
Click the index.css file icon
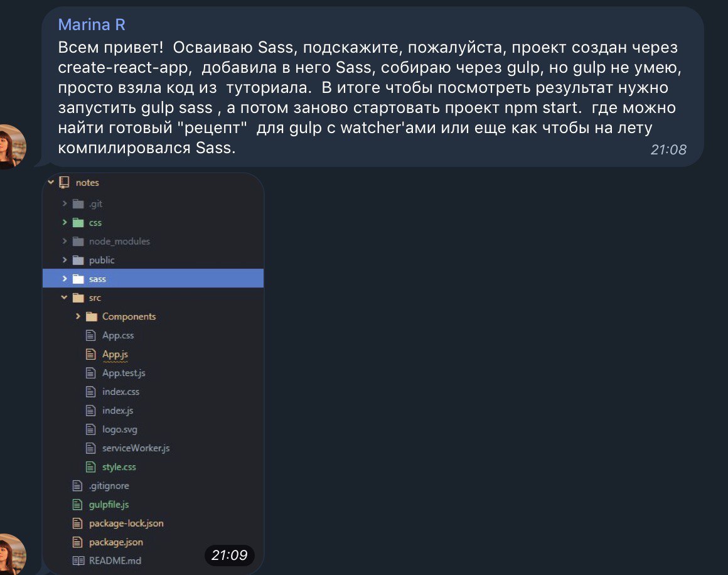pyautogui.click(x=91, y=392)
